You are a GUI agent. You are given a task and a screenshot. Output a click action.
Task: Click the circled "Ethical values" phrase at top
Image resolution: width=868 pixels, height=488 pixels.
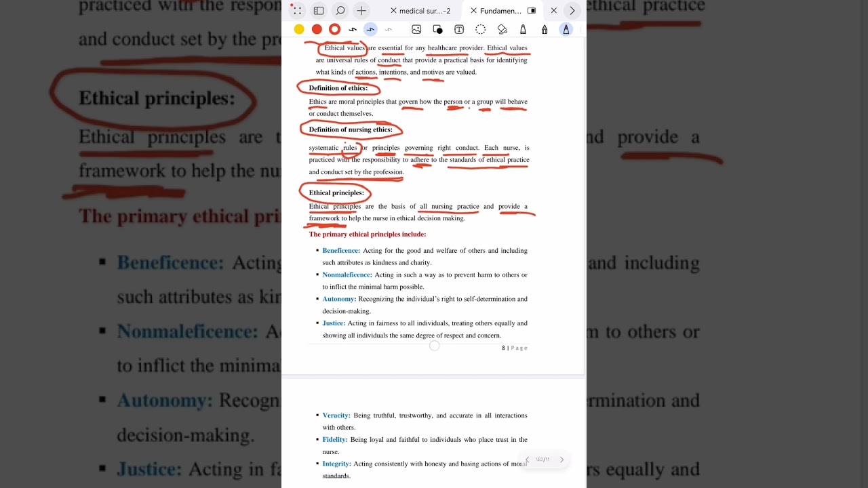[x=344, y=48]
